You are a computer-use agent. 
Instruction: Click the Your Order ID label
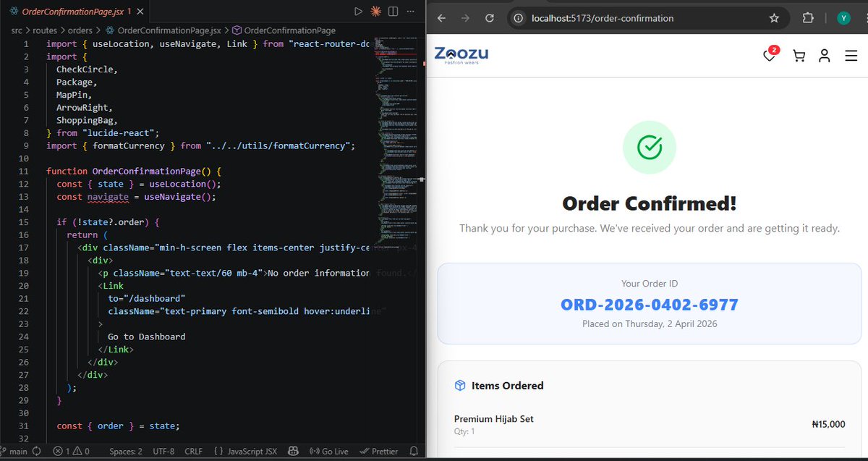[x=650, y=284]
